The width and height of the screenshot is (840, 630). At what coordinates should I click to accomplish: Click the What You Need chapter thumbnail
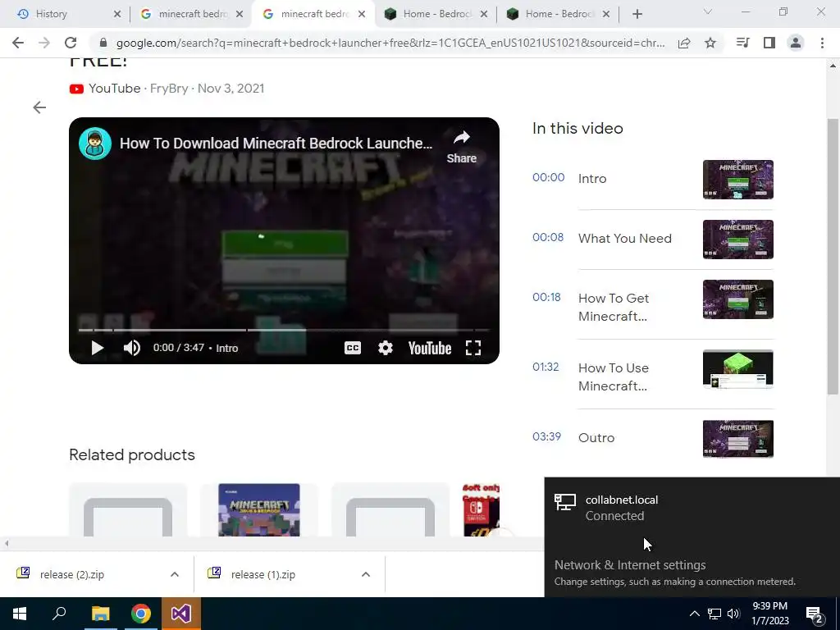coord(737,240)
